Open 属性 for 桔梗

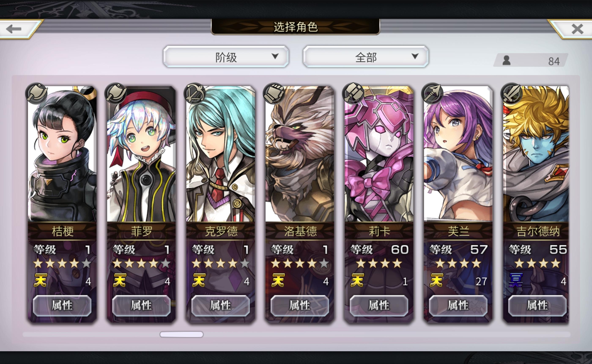(62, 306)
